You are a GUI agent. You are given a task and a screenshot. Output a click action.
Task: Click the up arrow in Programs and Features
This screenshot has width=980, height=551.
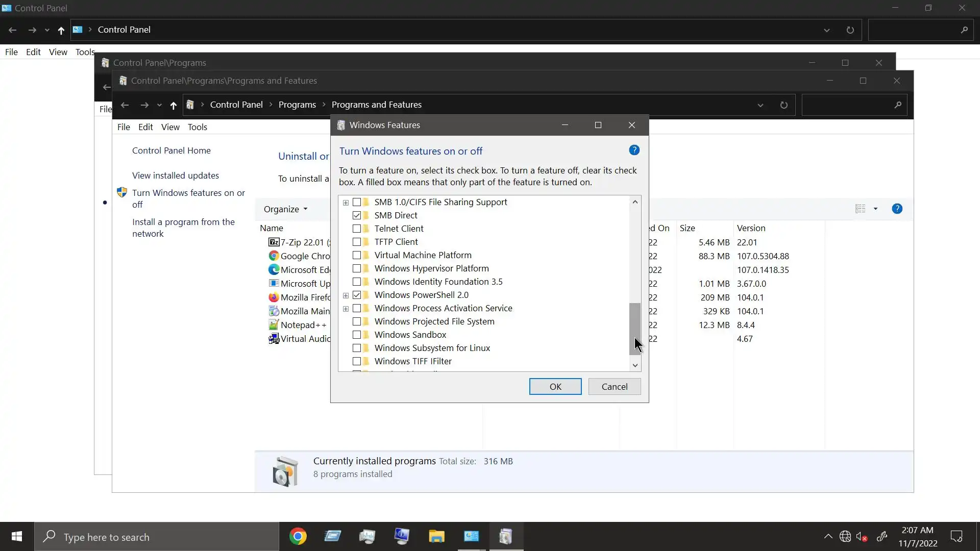pos(174,105)
